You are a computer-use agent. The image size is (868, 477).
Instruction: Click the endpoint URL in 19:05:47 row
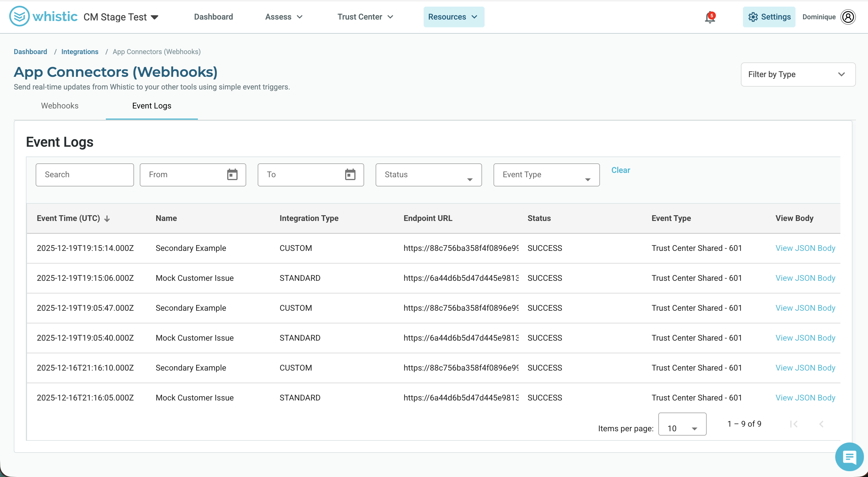pyautogui.click(x=461, y=308)
